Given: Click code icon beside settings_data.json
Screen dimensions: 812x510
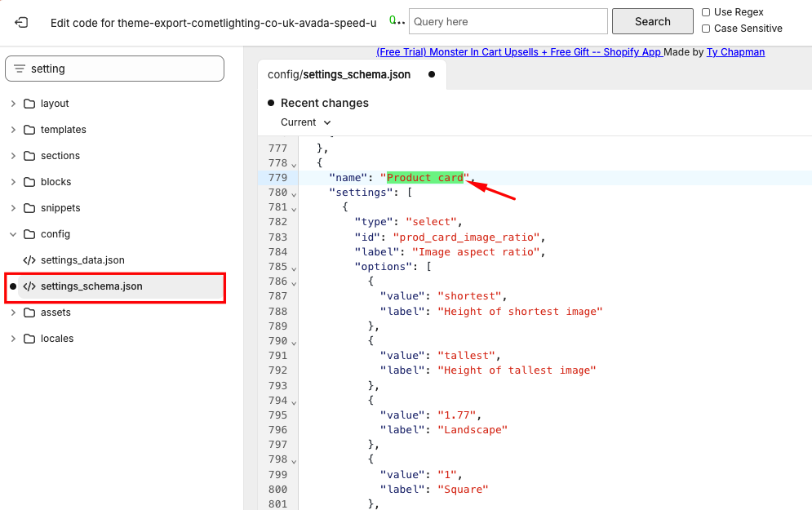Looking at the screenshot, I should point(29,260).
